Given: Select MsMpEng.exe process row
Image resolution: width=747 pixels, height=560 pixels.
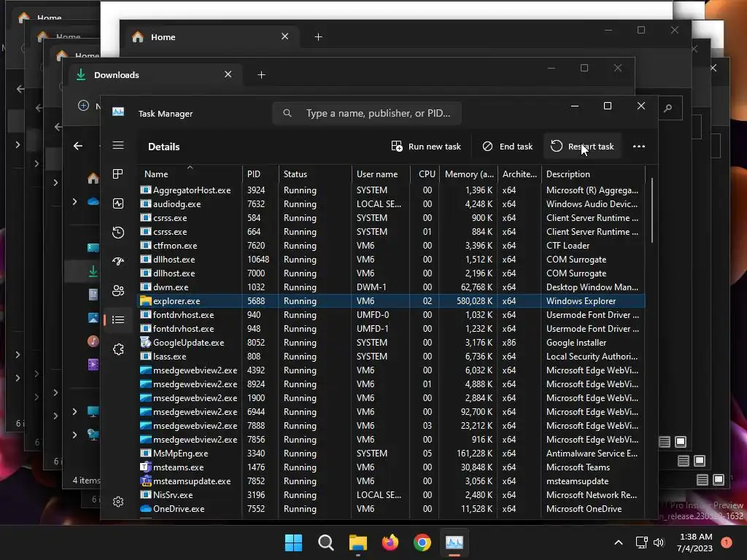Looking at the screenshot, I should pos(392,454).
